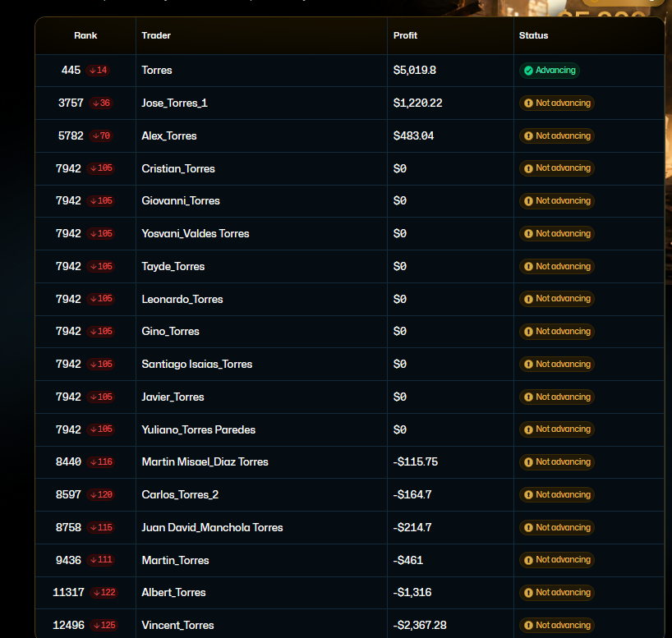
Task: Select trader Vincent_Torres
Action: click(177, 625)
